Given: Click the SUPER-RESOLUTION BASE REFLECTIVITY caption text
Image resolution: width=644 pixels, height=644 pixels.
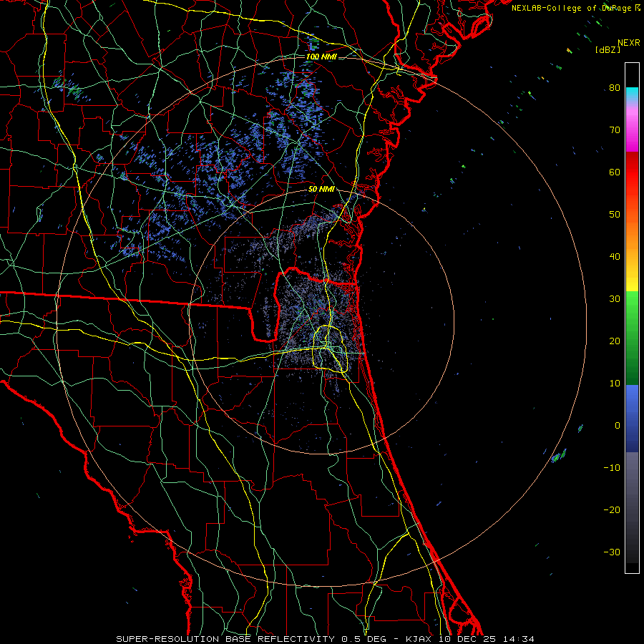Looking at the screenshot, I should tap(225, 639).
